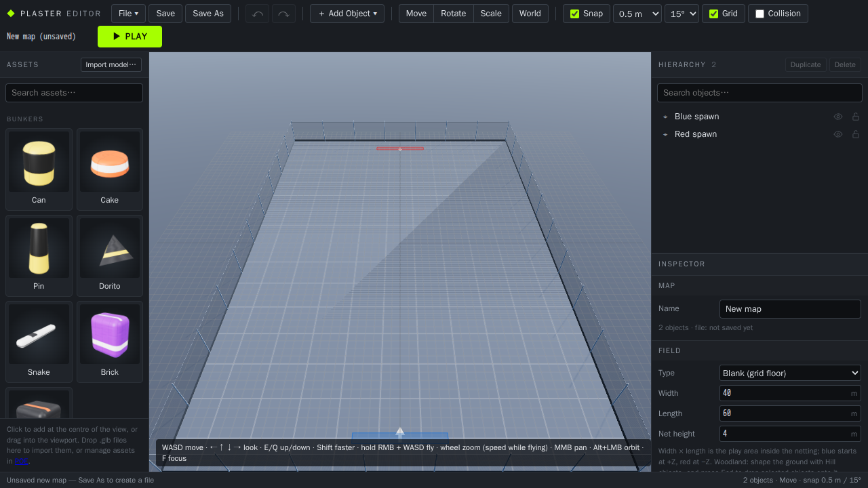The width and height of the screenshot is (868, 488).
Task: Click the Net height value
Action: pos(790,434)
